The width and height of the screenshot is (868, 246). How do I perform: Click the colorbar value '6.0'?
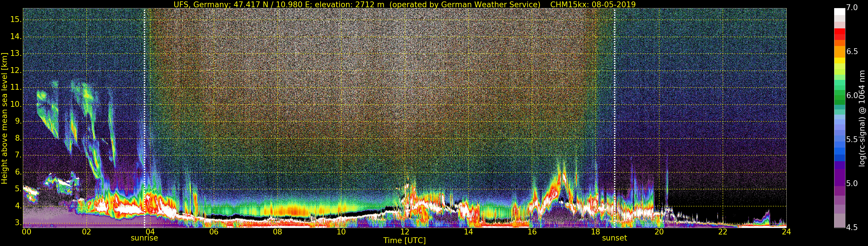852,96
